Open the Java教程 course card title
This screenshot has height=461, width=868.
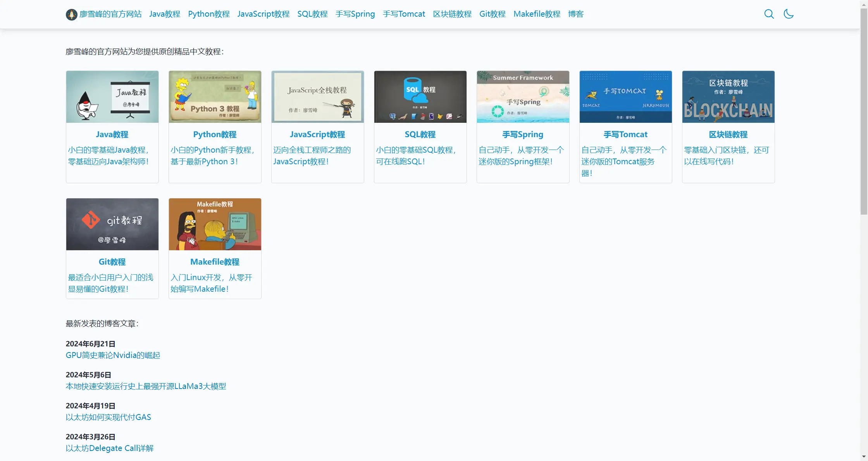112,134
